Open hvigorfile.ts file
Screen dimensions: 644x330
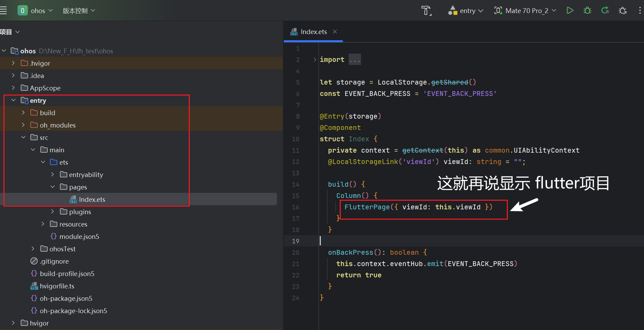(x=57, y=286)
